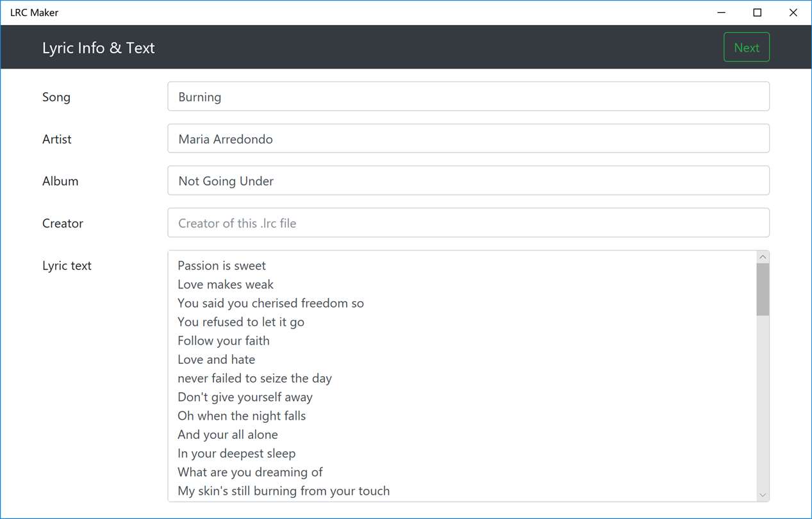812x519 pixels.
Task: Click the line "Oh when the night falls"
Action: (242, 416)
